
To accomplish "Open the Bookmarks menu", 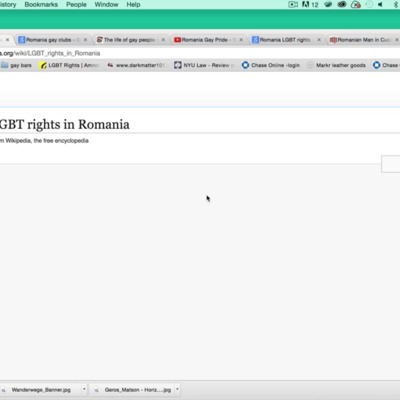I will (41, 5).
